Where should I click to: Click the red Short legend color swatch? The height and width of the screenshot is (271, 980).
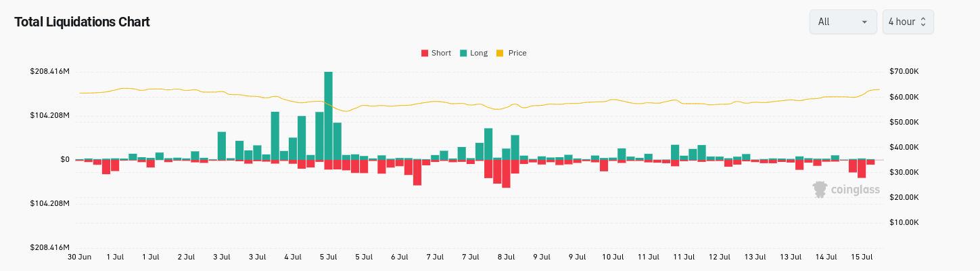tap(425, 53)
